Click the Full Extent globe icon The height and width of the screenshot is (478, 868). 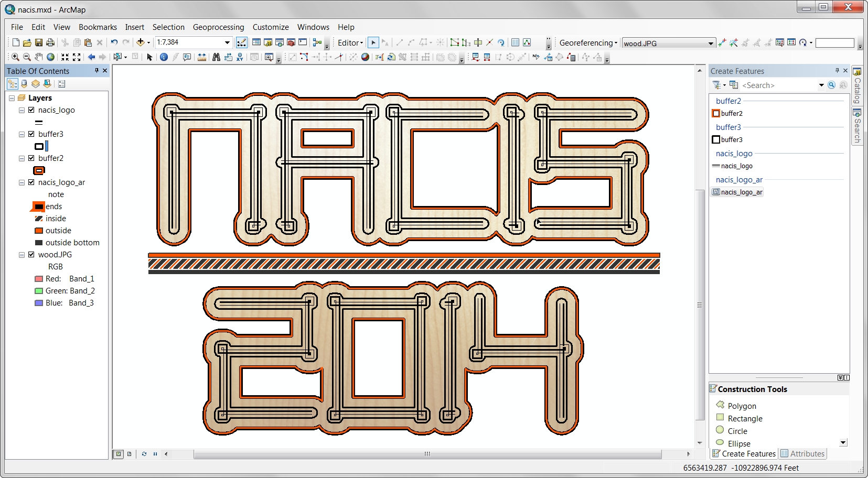[x=50, y=57]
